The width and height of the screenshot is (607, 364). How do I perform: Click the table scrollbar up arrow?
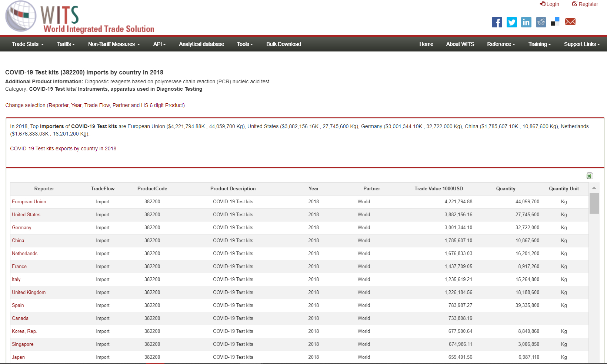594,188
